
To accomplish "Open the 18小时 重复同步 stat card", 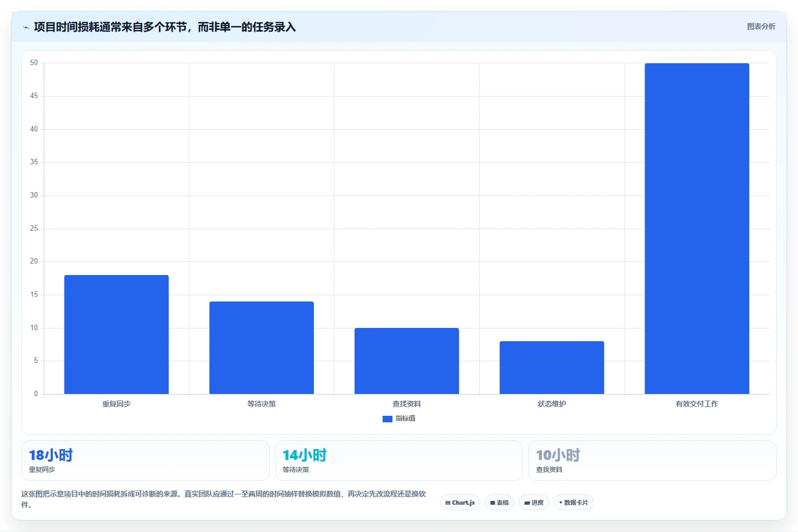I will click(145, 461).
